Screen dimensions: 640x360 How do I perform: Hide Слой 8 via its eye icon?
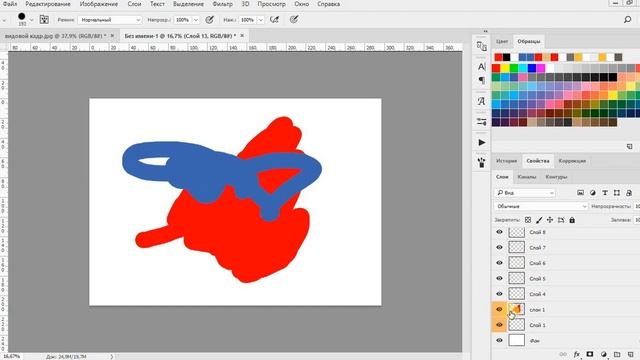499,232
